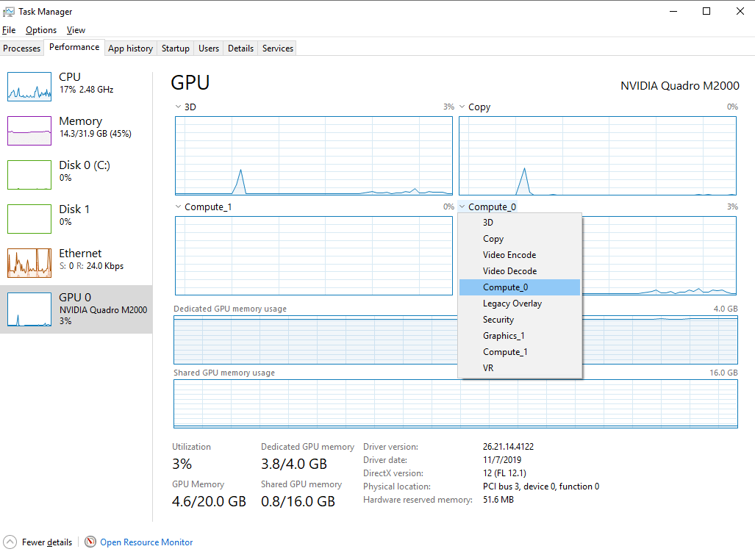Open the View menu
This screenshot has height=560, width=755.
coord(76,30)
